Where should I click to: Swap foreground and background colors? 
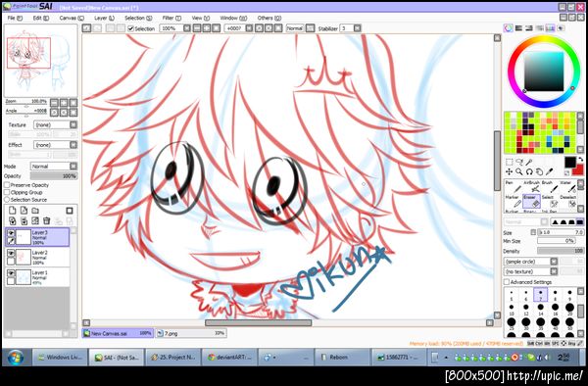coord(580,160)
